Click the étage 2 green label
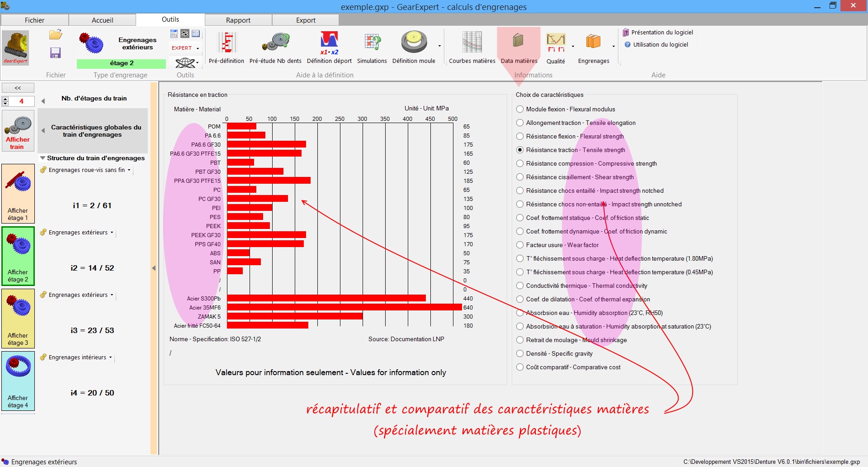This screenshot has width=868, height=467. 122,63
